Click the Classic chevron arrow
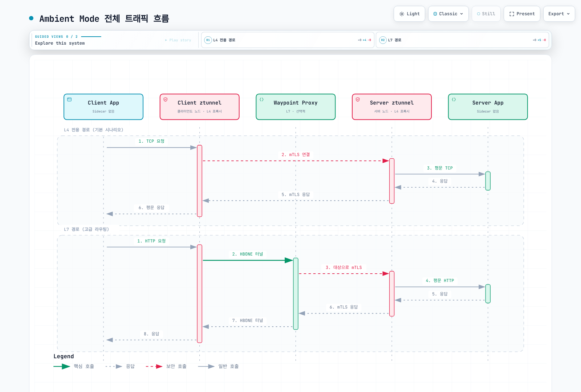This screenshot has width=581, height=392. pos(462,14)
